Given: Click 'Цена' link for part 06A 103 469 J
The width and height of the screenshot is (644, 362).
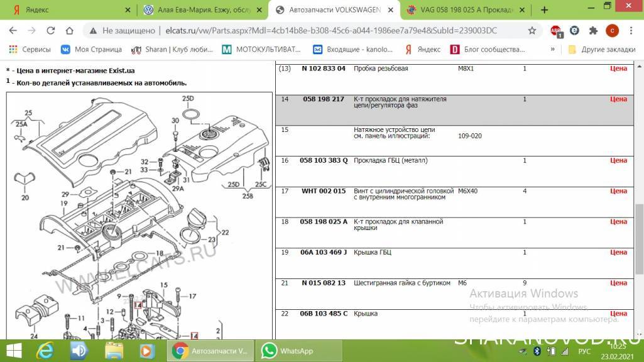Looking at the screenshot, I should [x=618, y=253].
